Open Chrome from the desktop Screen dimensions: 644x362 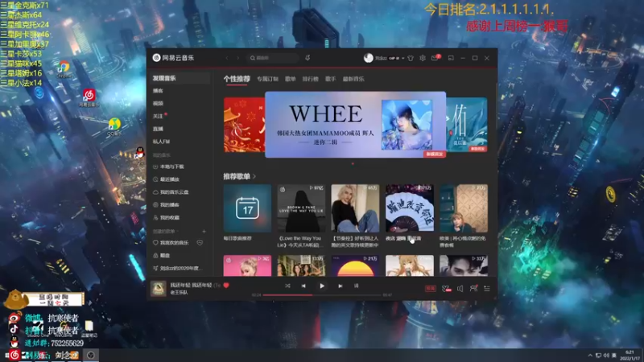pos(64,68)
